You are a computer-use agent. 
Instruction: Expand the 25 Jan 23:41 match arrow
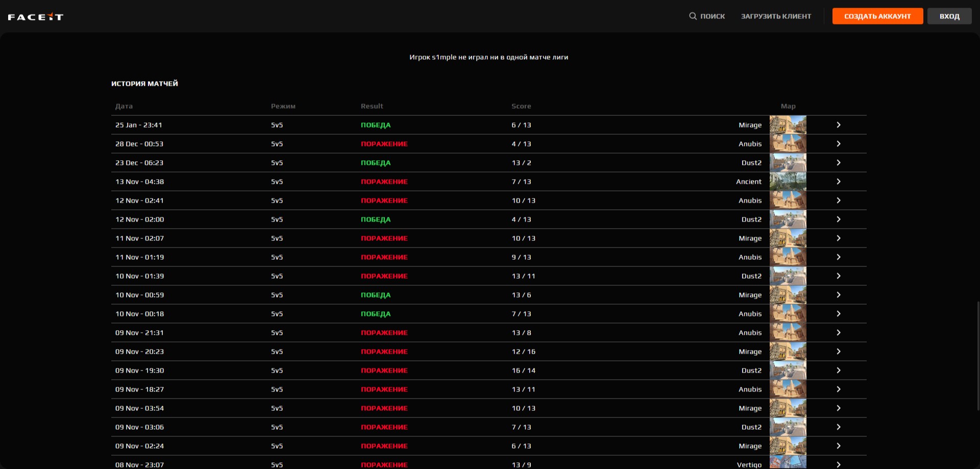click(x=838, y=125)
